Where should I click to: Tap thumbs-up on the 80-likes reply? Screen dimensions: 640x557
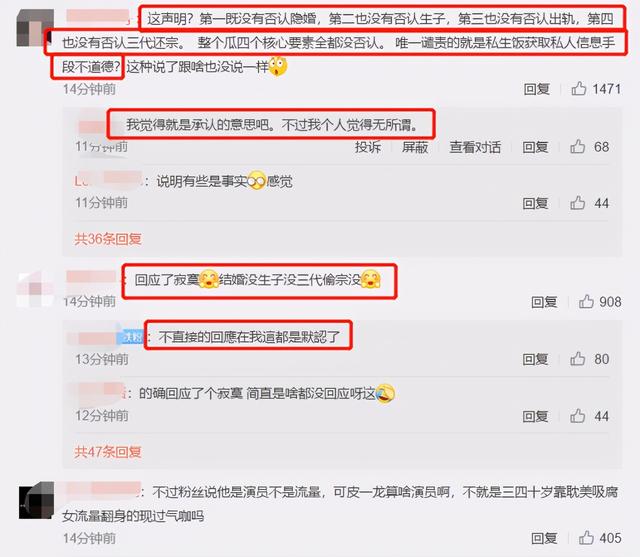point(578,359)
